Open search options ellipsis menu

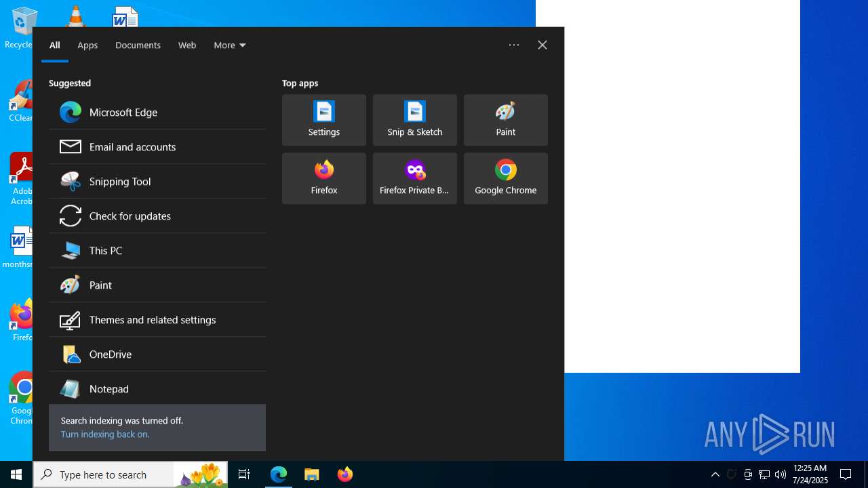click(x=514, y=45)
